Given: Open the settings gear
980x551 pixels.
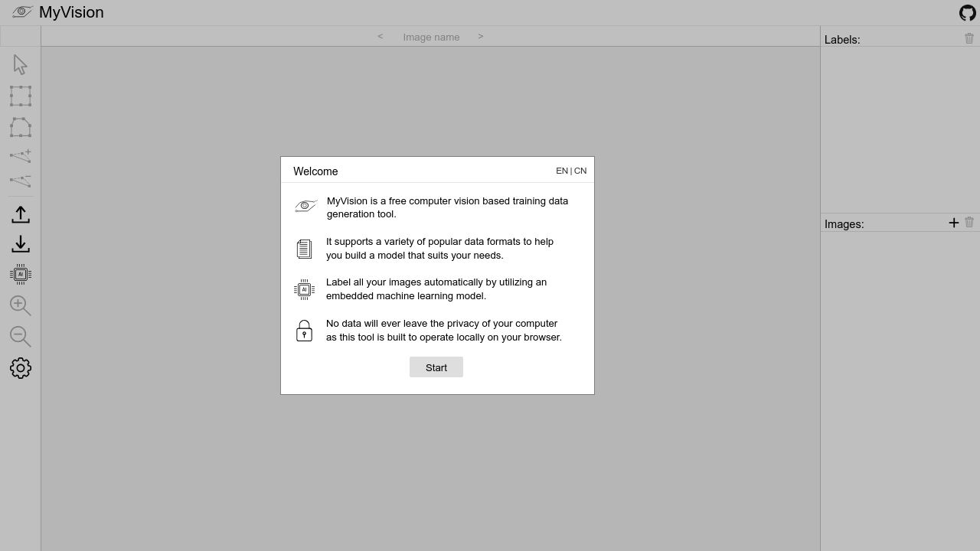Looking at the screenshot, I should (20, 368).
